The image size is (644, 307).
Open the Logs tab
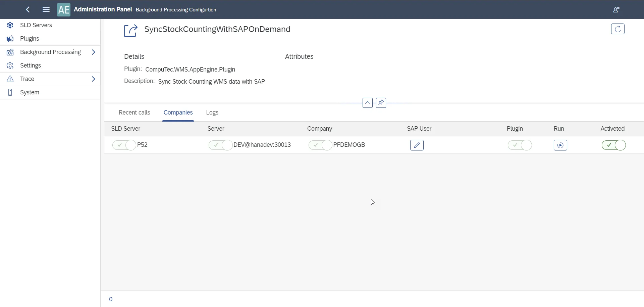(212, 113)
